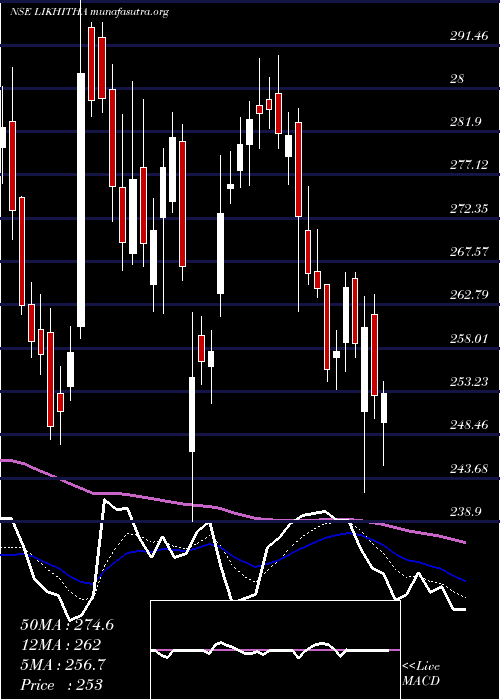Select the 258.01 price level label
The image size is (500, 700).
(x=469, y=338)
